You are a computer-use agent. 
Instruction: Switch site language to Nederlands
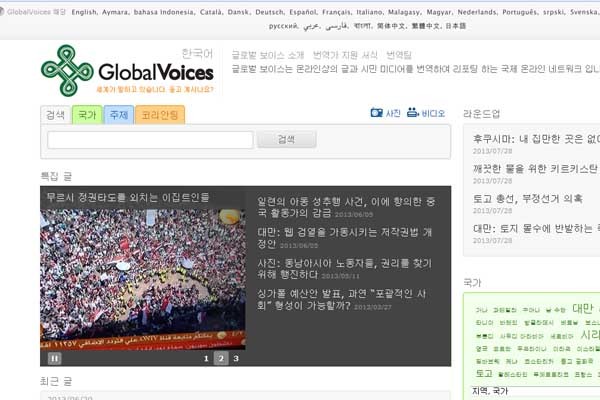point(477,12)
